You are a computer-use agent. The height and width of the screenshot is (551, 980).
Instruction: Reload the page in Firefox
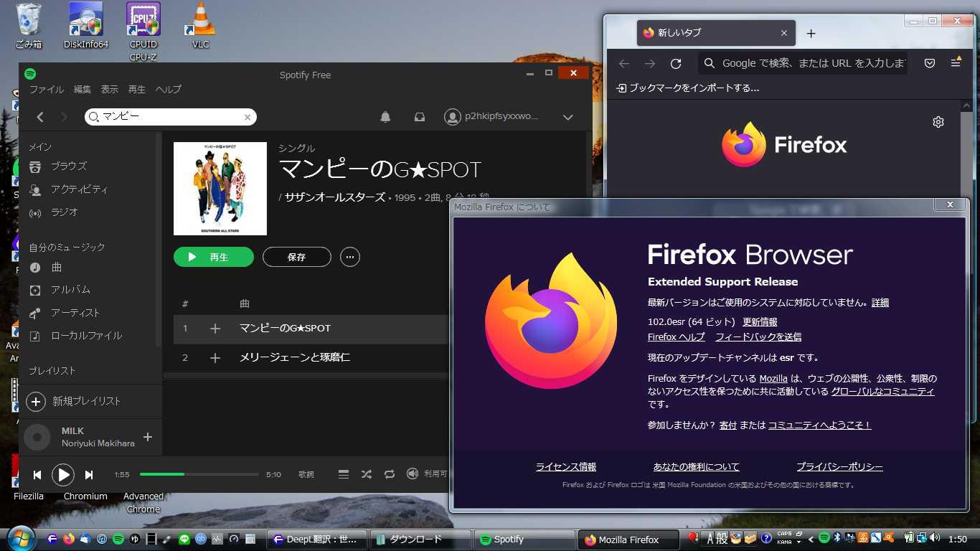[676, 63]
